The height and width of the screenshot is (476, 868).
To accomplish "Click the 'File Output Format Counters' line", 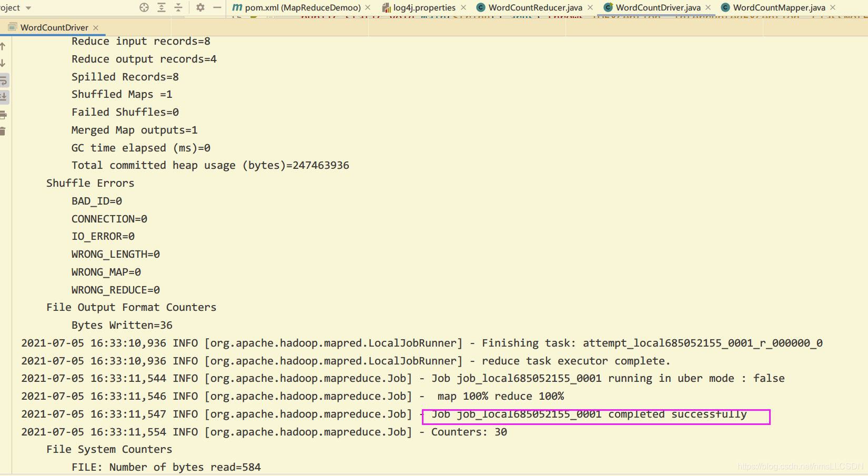I will [x=132, y=308].
